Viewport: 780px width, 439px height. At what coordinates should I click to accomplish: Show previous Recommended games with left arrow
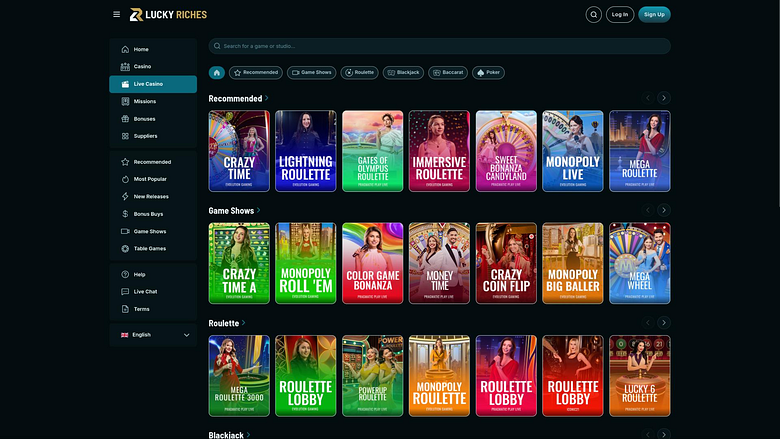(648, 98)
